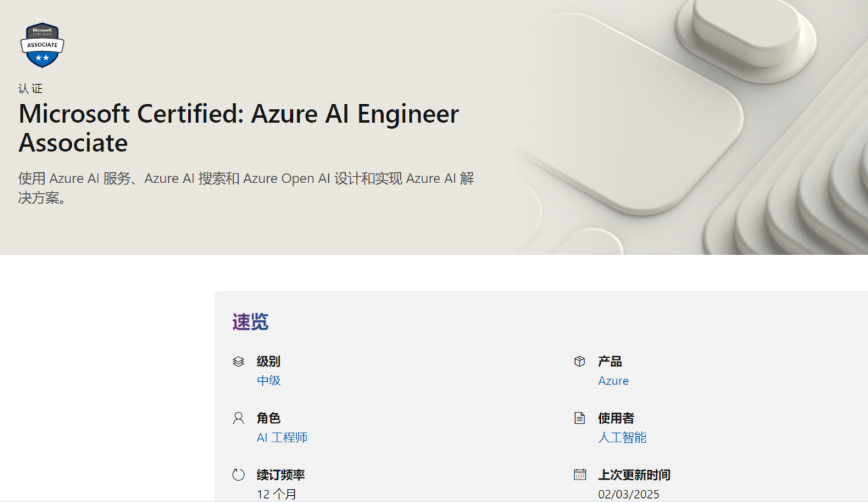Click the 认证 label above the title
Screen dimensions: 868x502
pos(31,89)
